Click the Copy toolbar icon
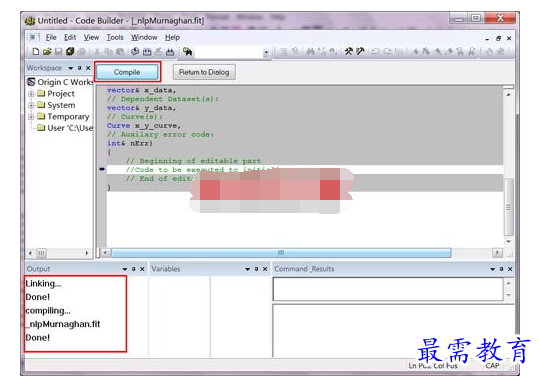Screen dimensions: 539x382 (108, 52)
